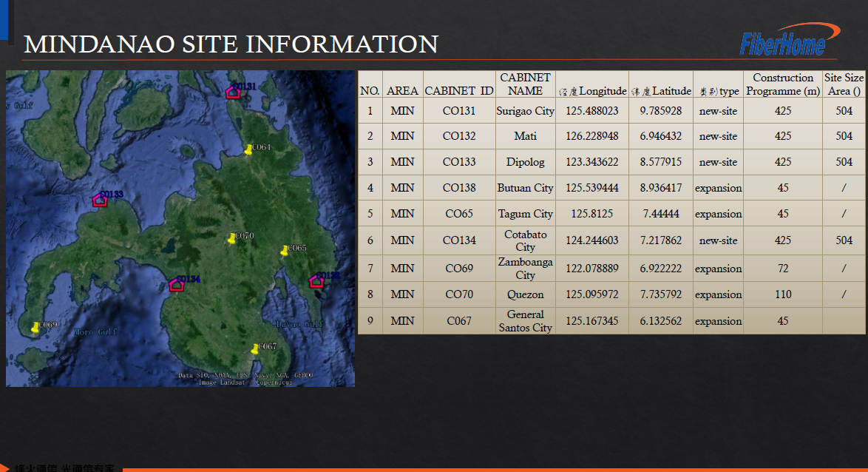This screenshot has width=868, height=472.
Task: Select longitude value 125.488023
Action: (591, 111)
